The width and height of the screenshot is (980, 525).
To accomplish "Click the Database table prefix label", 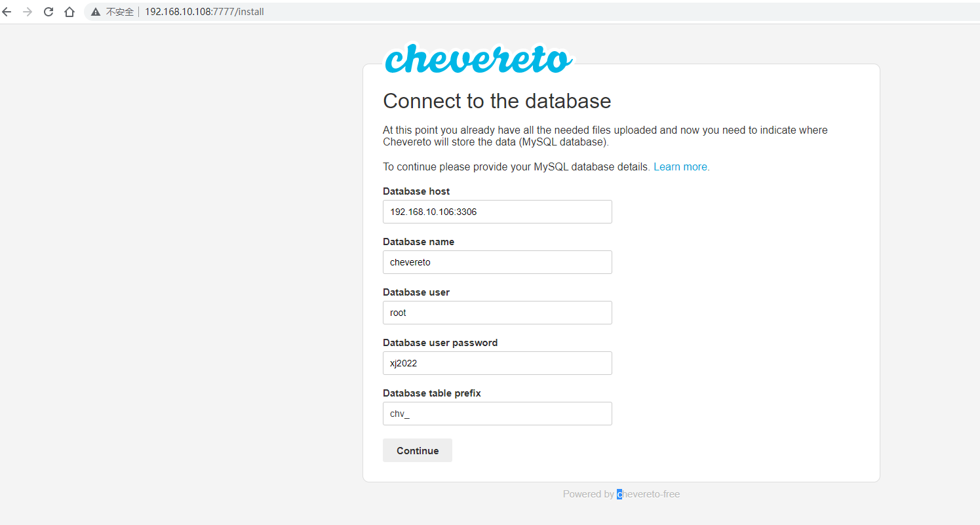I will tap(432, 393).
